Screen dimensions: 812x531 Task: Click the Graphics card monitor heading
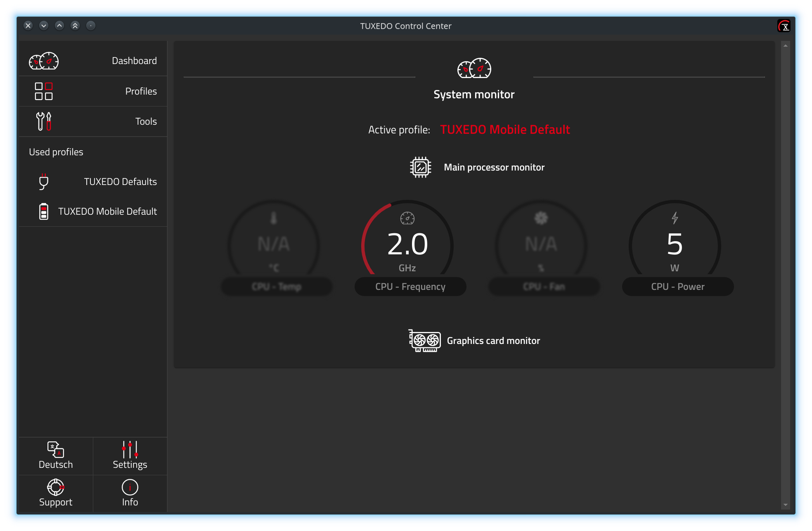tap(493, 341)
